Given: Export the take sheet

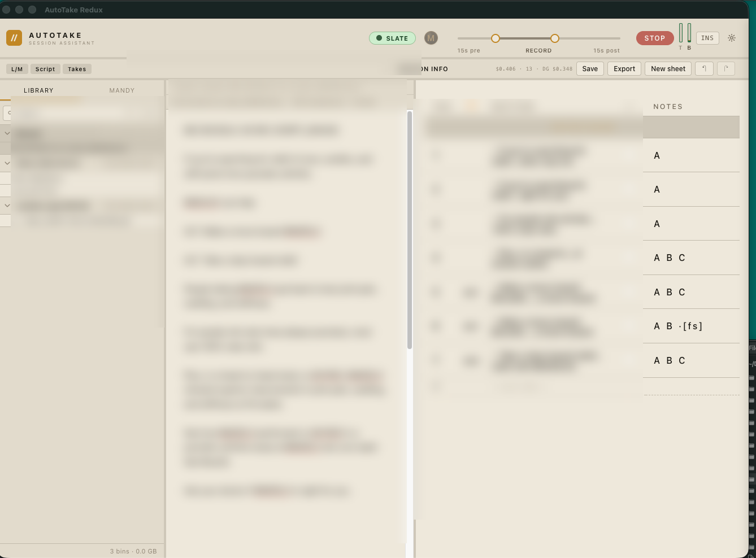Looking at the screenshot, I should tap(624, 68).
